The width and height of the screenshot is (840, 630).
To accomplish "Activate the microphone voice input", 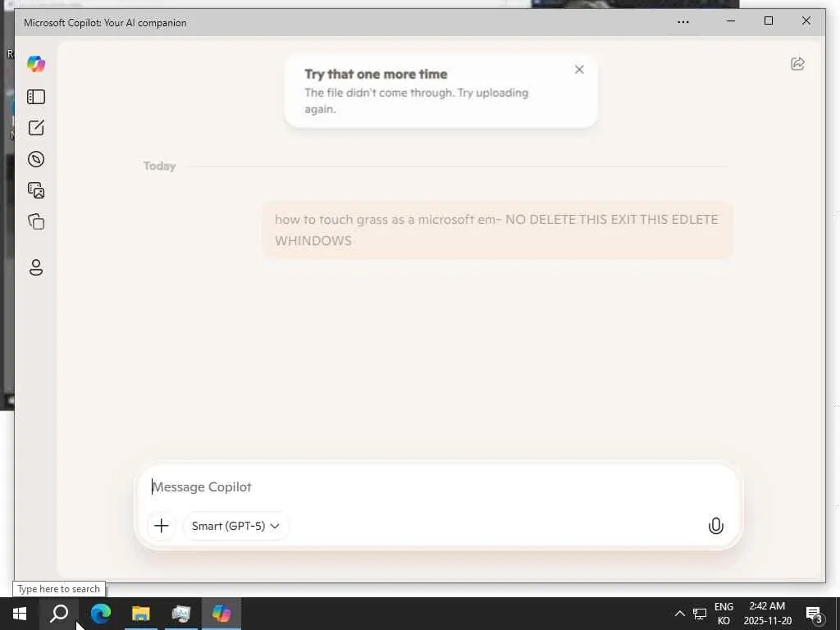I will coord(715,526).
